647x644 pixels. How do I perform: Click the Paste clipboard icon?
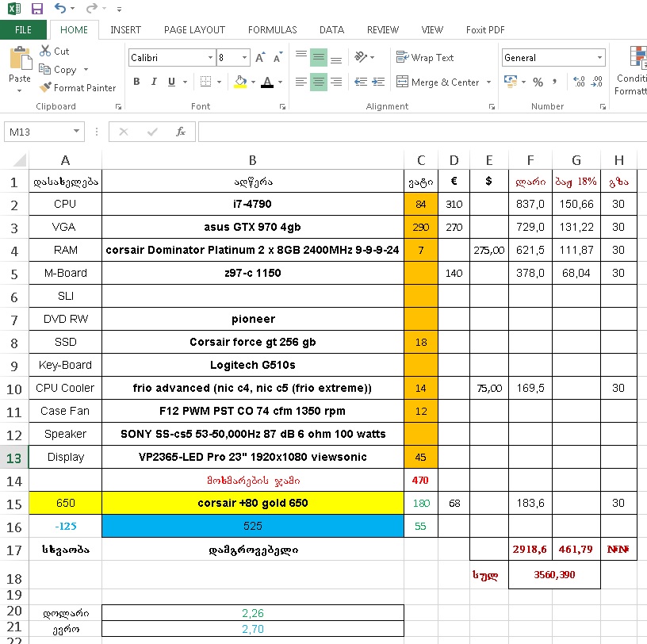pos(20,58)
